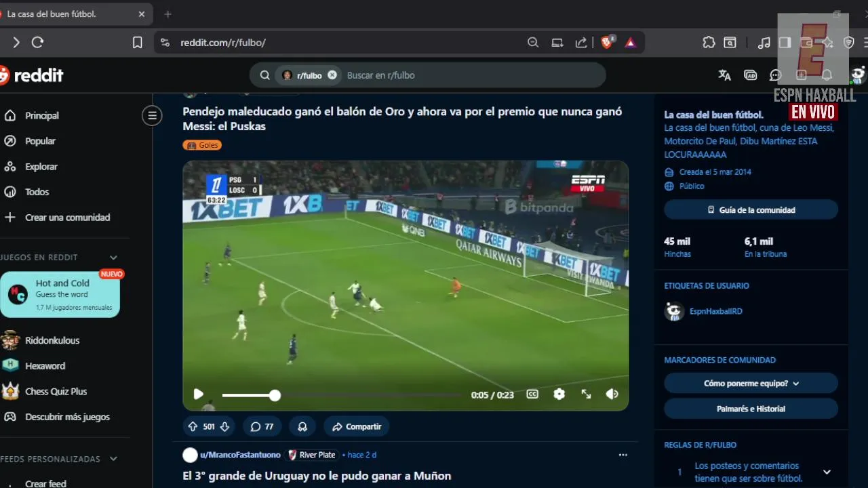Open post options three-dot menu
868x488 pixels.
(623, 455)
